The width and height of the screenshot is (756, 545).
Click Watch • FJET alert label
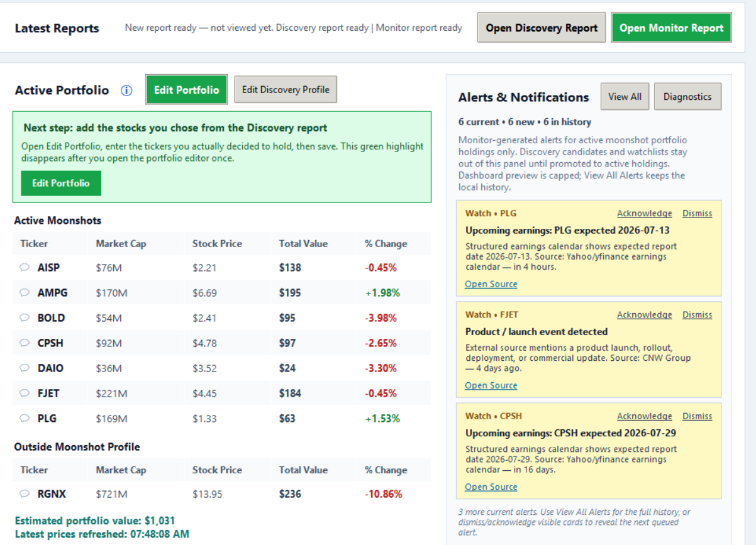[492, 315]
